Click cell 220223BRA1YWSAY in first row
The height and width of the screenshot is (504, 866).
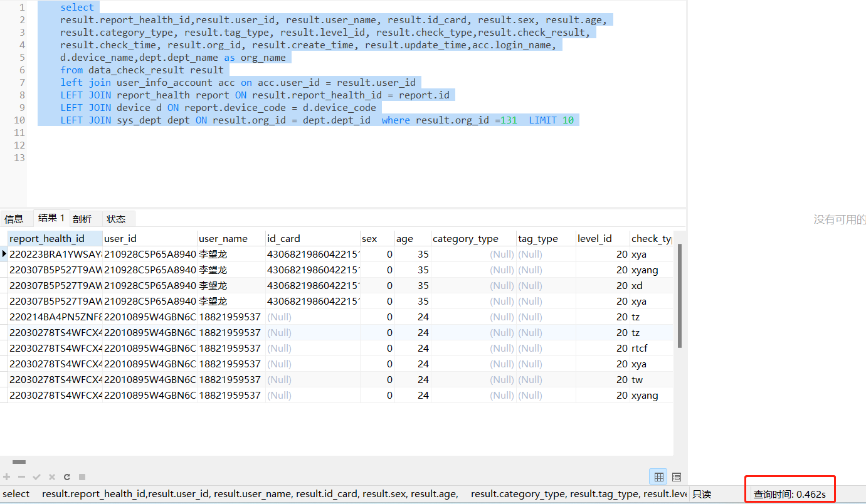pyautogui.click(x=55, y=255)
